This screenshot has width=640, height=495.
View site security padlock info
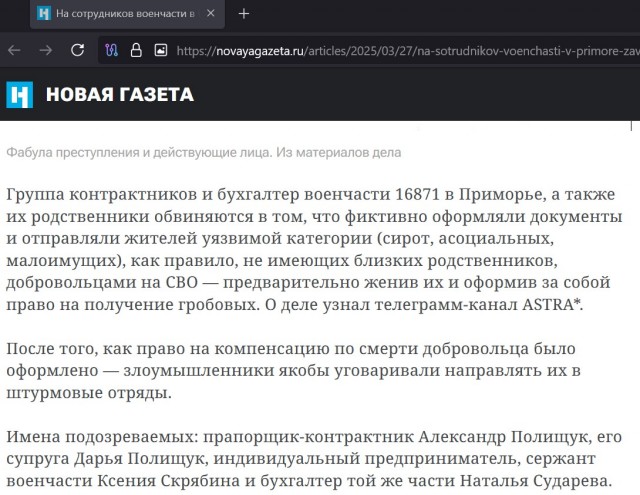136,50
